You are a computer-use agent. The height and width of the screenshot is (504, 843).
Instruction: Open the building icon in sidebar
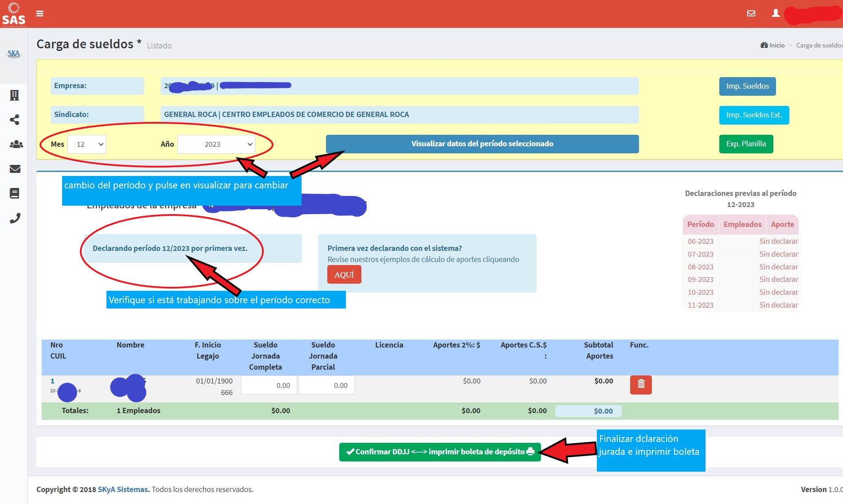pyautogui.click(x=15, y=95)
